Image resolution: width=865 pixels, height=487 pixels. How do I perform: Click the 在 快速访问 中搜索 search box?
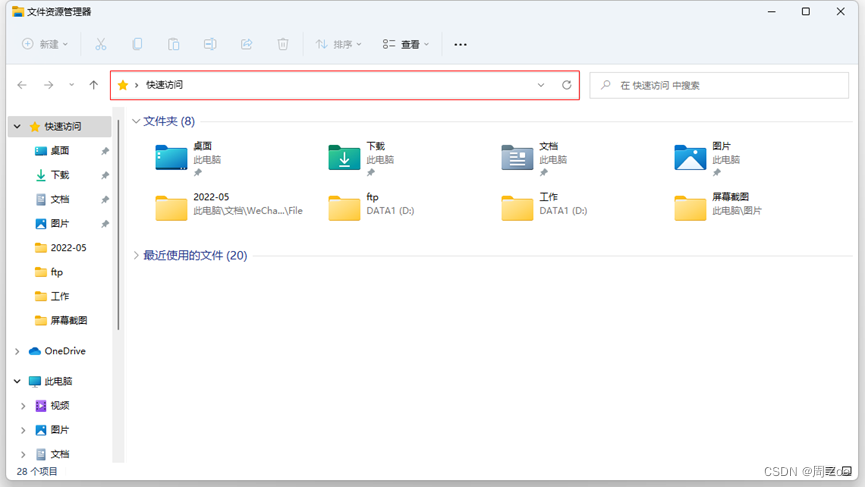tap(719, 85)
